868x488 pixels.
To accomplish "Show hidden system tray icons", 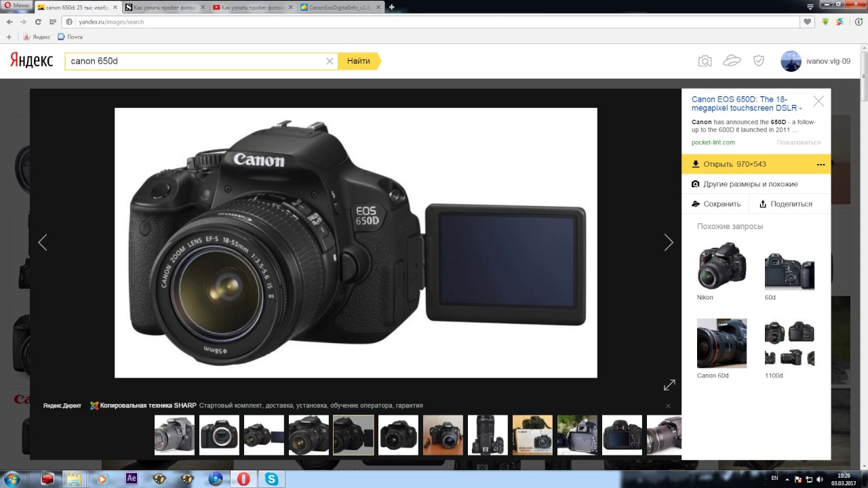I will point(787,479).
